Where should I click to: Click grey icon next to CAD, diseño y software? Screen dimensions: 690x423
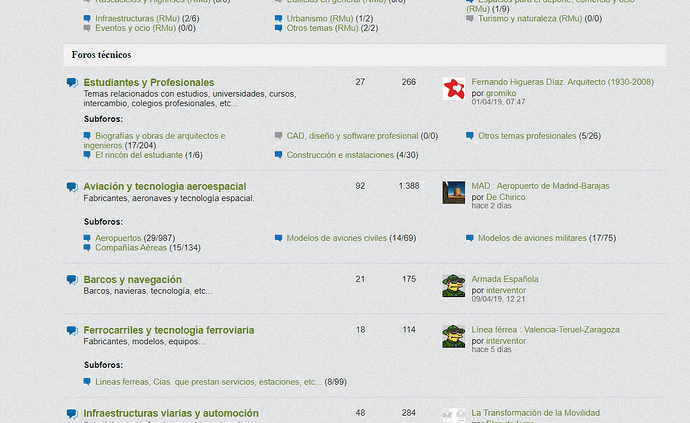[278, 136]
